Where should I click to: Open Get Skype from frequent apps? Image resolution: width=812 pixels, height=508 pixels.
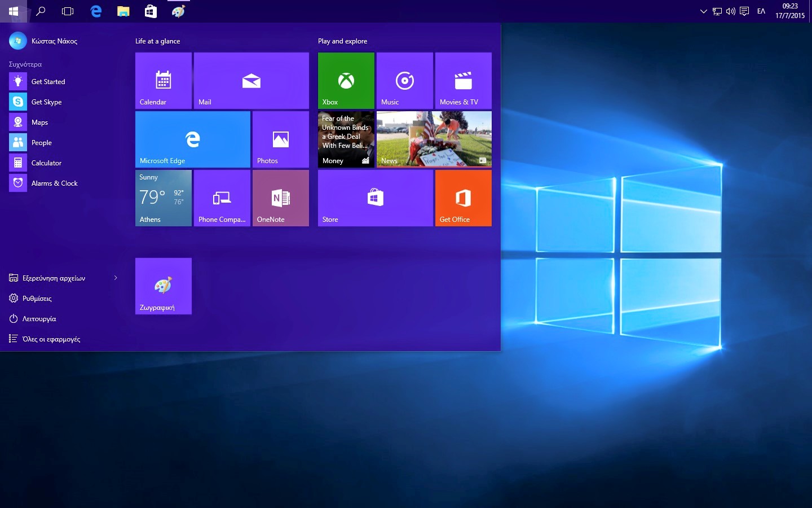coord(46,102)
